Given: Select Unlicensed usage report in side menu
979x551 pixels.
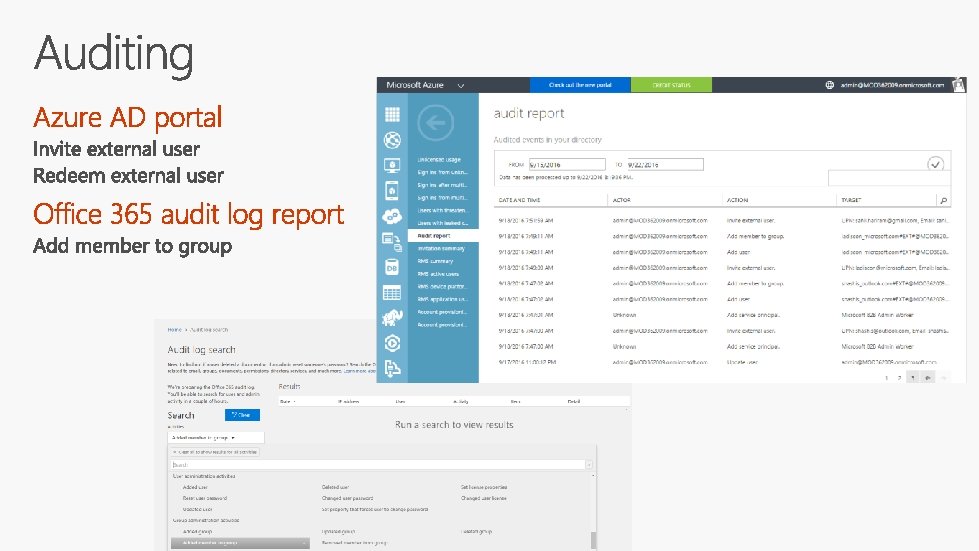Looking at the screenshot, I should tap(439, 160).
